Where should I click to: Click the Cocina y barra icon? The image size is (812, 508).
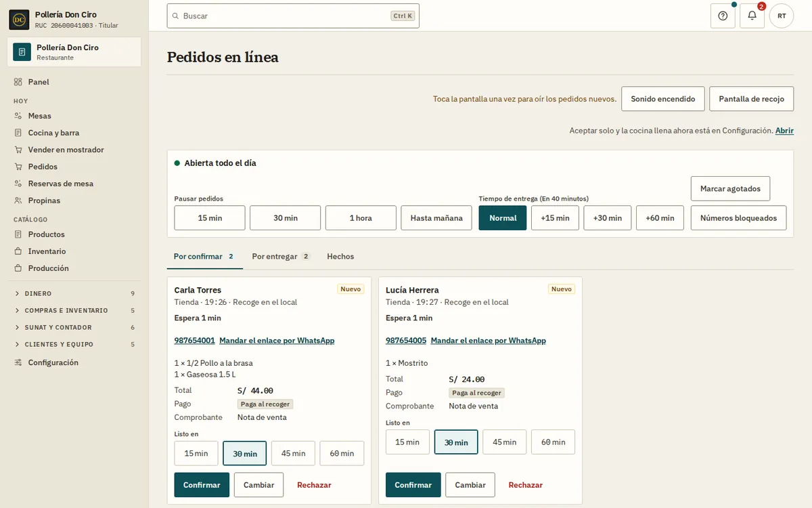coord(18,133)
